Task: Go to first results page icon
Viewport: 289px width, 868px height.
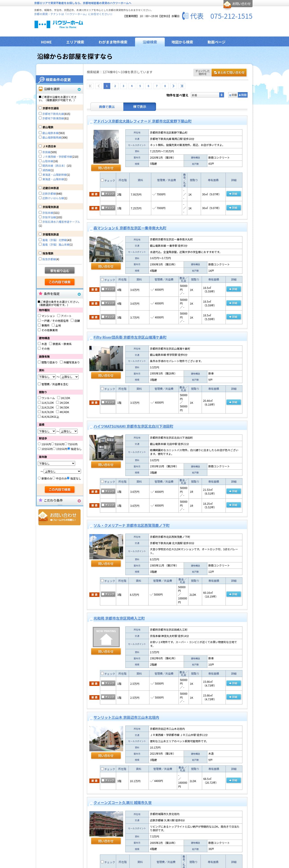Action: click(90, 86)
